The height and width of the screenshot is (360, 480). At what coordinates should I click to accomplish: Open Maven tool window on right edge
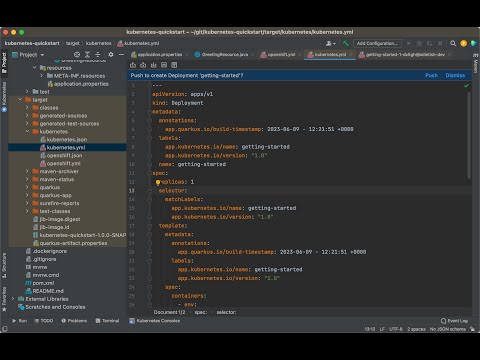pyautogui.click(x=476, y=64)
